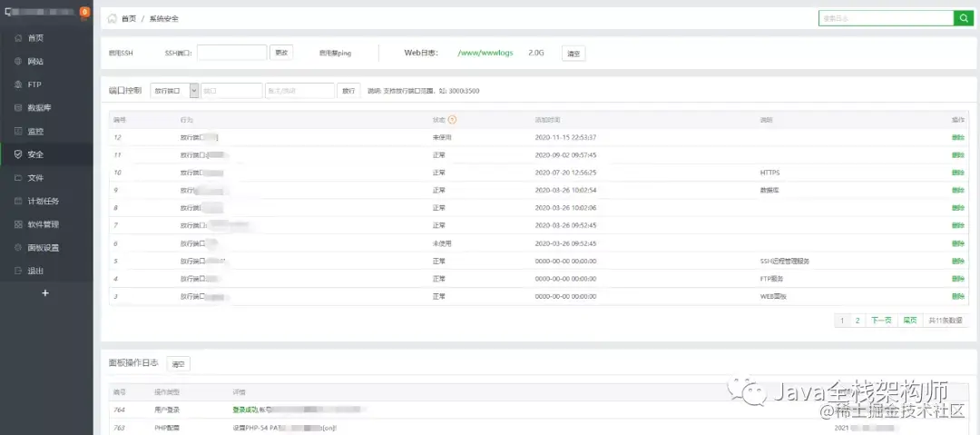Screen dimensions: 980x435
Task: Click the remark input next to the port field
Action: 299,91
